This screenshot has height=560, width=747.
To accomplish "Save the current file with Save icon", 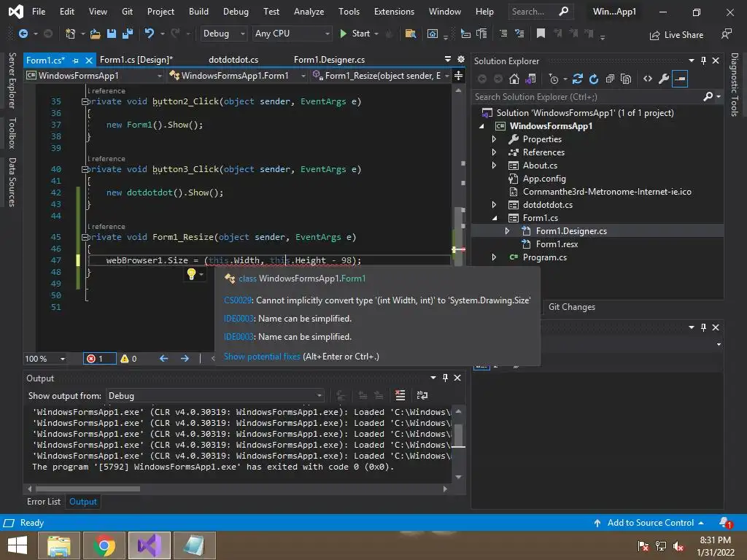I will click(112, 34).
